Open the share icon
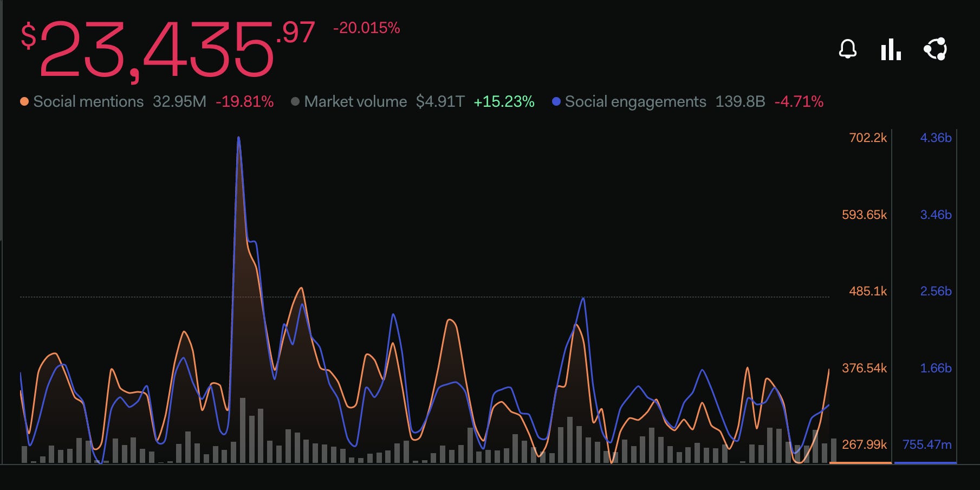980x490 pixels. click(x=936, y=50)
